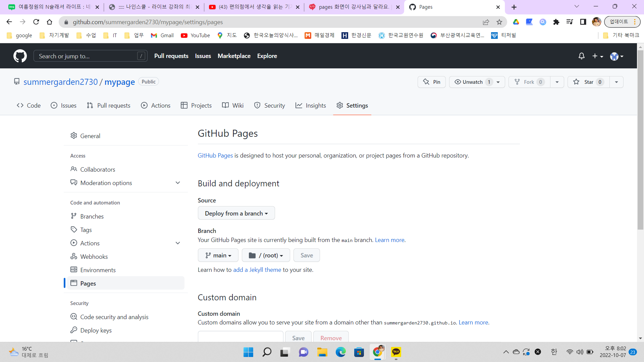
Task: Open Branches settings in the sidebar
Action: (x=126, y=217)
